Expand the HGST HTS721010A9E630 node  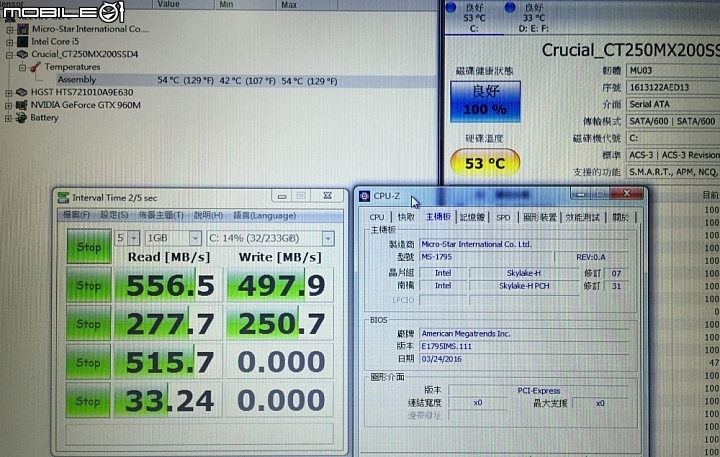[9, 93]
